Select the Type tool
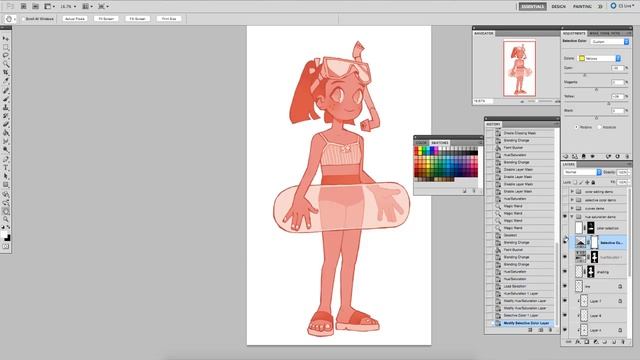 click(x=6, y=168)
